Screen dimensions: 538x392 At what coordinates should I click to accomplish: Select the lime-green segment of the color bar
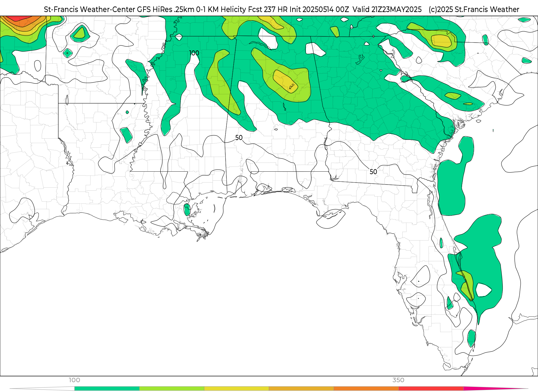click(172, 389)
